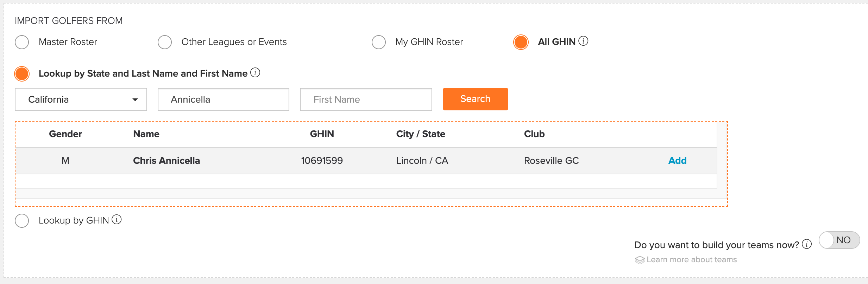Choose Lookup by GHIN radio option

pyautogui.click(x=22, y=221)
